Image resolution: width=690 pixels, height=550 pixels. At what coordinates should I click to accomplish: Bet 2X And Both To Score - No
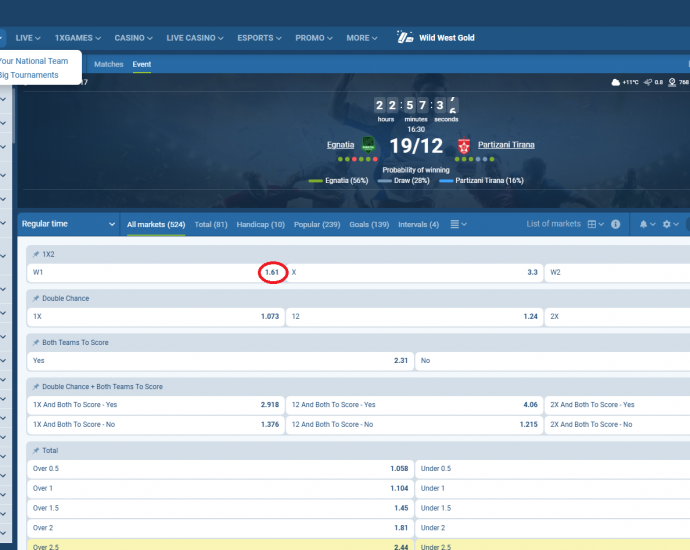coord(617,425)
